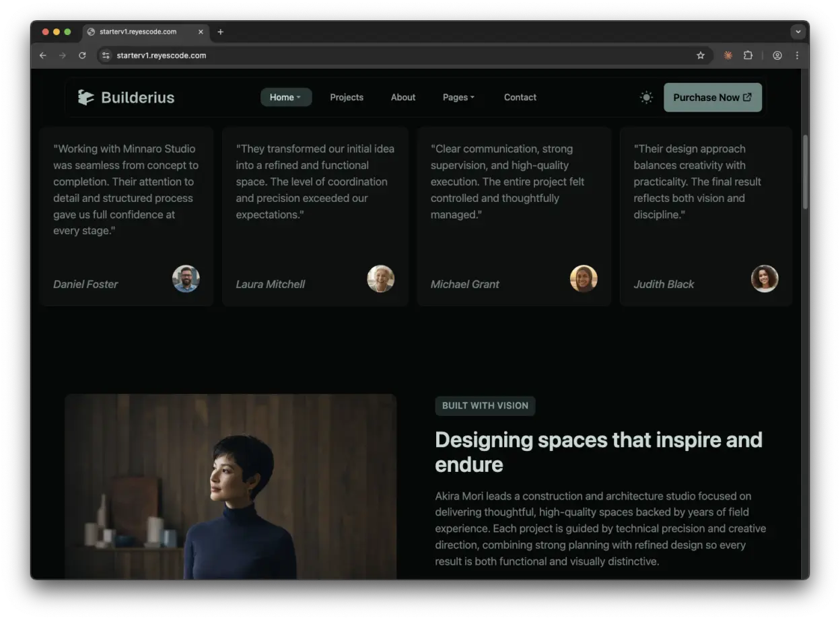The image size is (840, 620).
Task: Click Daniel Foster's avatar photo
Action: (186, 279)
